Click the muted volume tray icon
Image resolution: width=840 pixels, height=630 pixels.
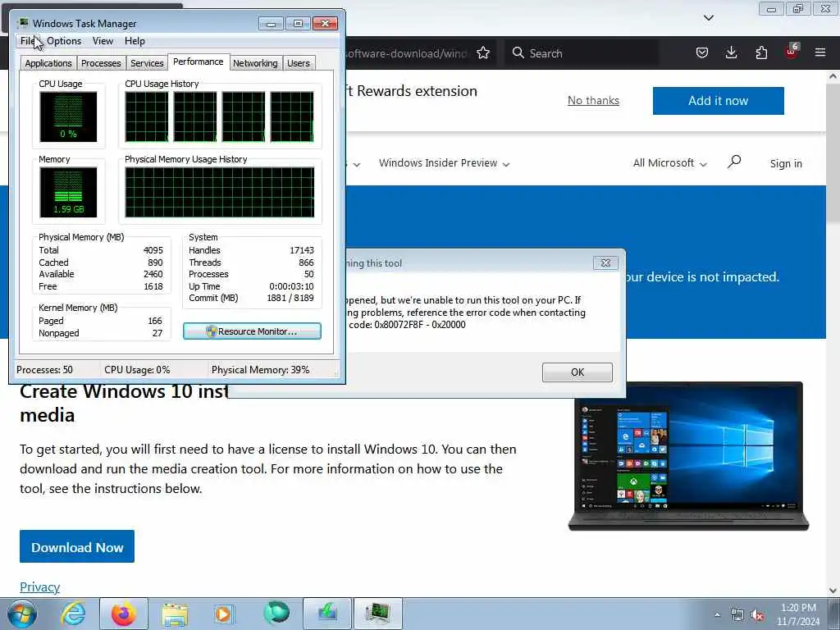757,615
